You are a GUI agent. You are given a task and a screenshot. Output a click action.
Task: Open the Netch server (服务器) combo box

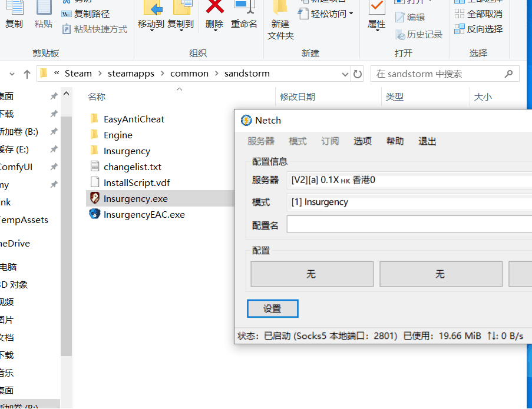point(409,180)
